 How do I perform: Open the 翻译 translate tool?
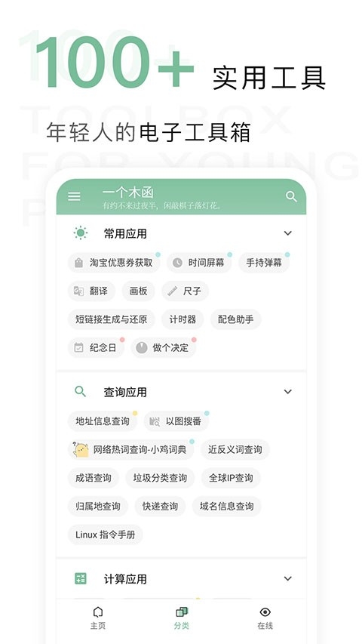[91, 291]
